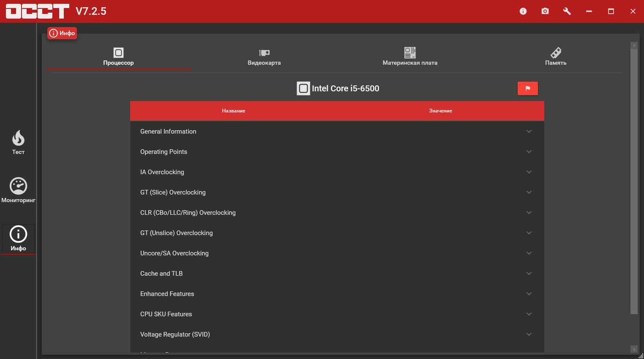
Task: Close the OCCT window
Action: [633, 11]
